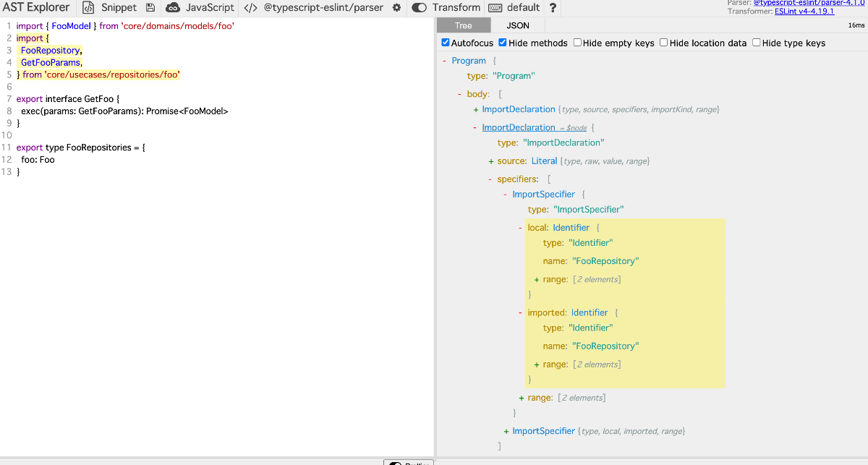The image size is (868, 465).
Task: Uncheck the Hide methods checkbox
Action: pyautogui.click(x=503, y=43)
